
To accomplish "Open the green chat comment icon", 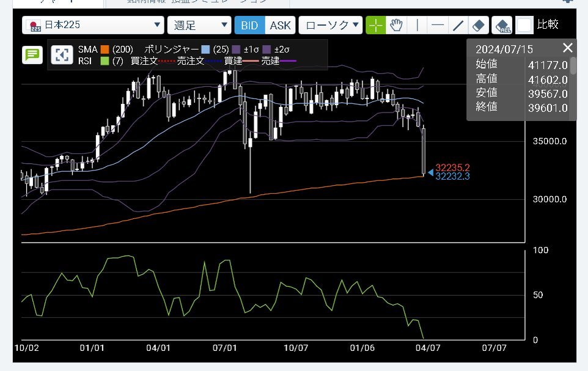I will (x=32, y=55).
